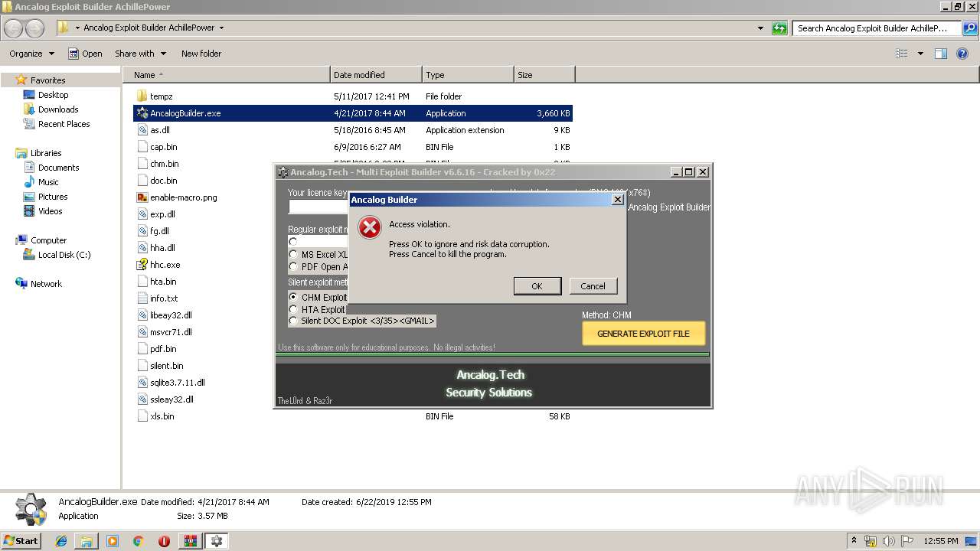The width and height of the screenshot is (980, 551).
Task: Select the info.txt file icon
Action: tap(142, 298)
